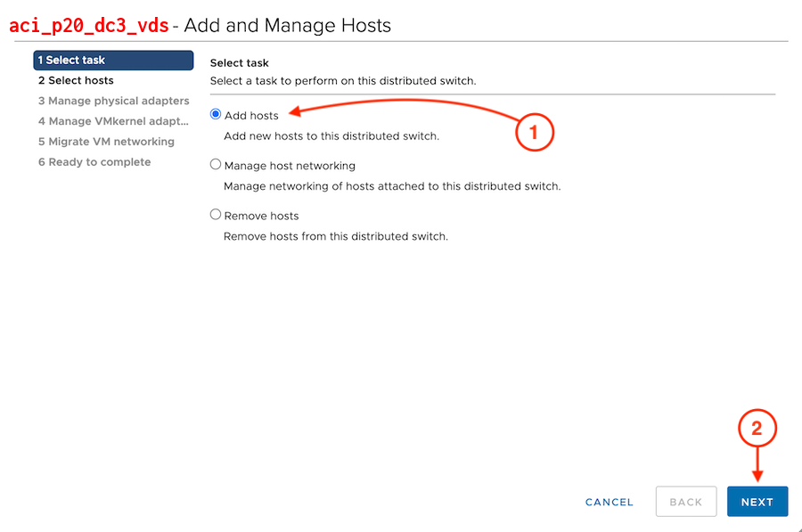The height and width of the screenshot is (532, 802).
Task: Click the bold Select task heading
Action: (x=239, y=63)
